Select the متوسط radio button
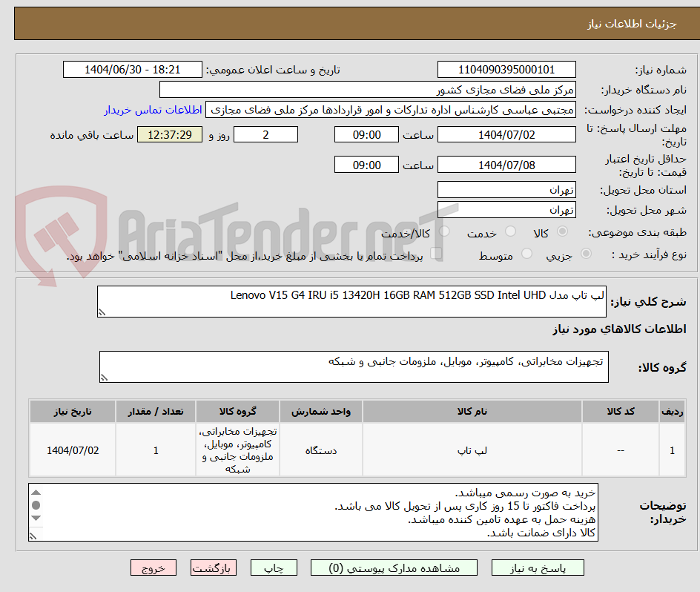 point(526,254)
